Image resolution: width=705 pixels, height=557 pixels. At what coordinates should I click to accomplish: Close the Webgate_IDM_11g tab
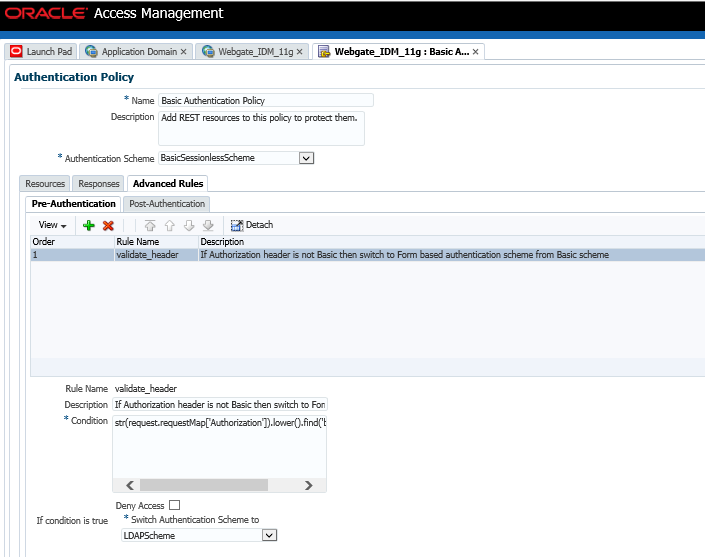click(x=299, y=52)
